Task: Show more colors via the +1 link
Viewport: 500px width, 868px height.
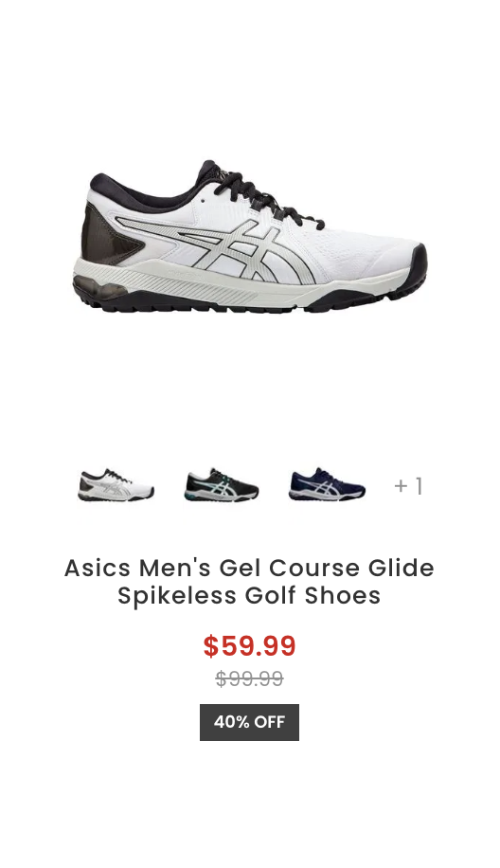Action: pos(408,486)
